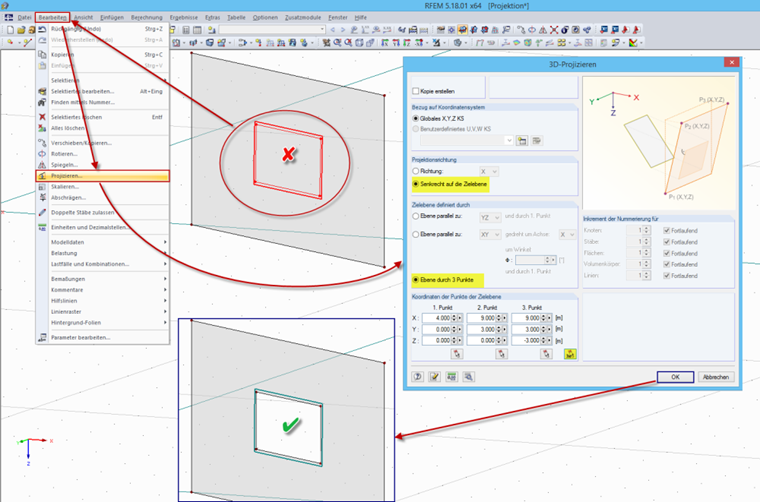The width and height of the screenshot is (760, 502).
Task: Click the edit comment icon in dialog footer
Action: pos(435,377)
